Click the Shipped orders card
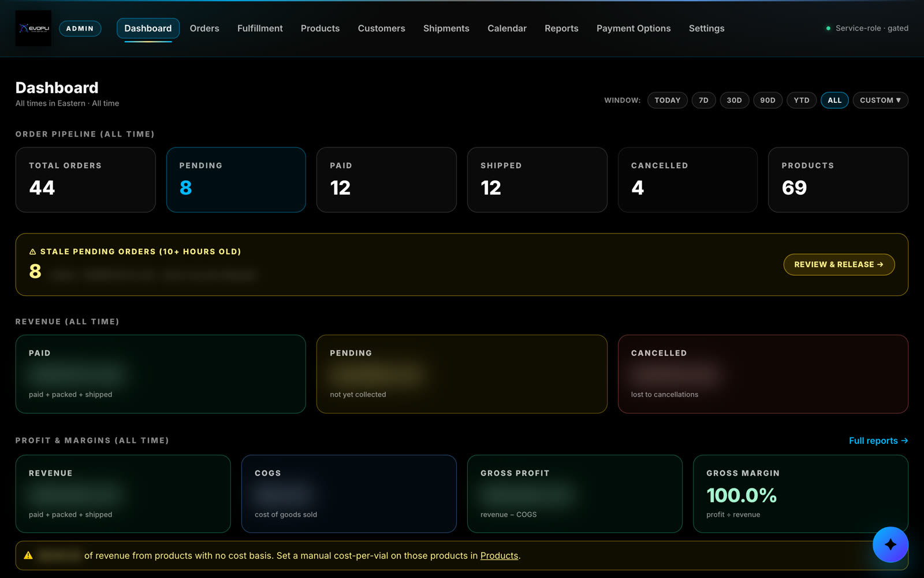The height and width of the screenshot is (578, 924). click(x=537, y=180)
